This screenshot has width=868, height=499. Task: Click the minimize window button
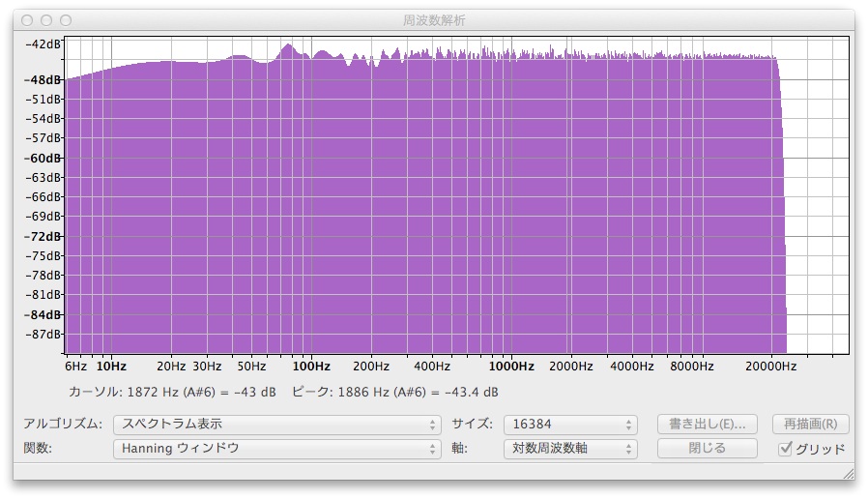pyautogui.click(x=46, y=20)
